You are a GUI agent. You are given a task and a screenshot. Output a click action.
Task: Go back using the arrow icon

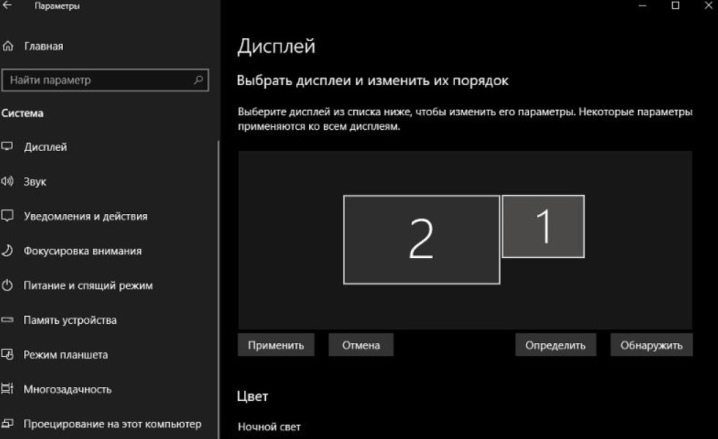pos(7,5)
